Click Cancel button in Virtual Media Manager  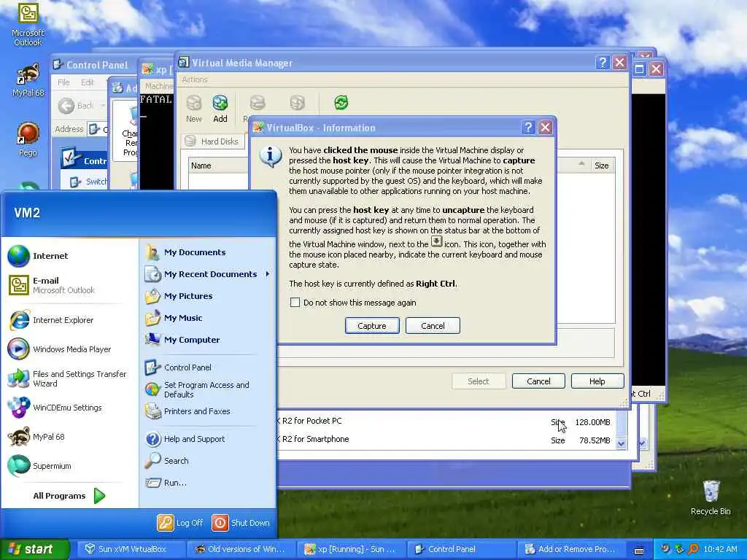click(x=538, y=381)
